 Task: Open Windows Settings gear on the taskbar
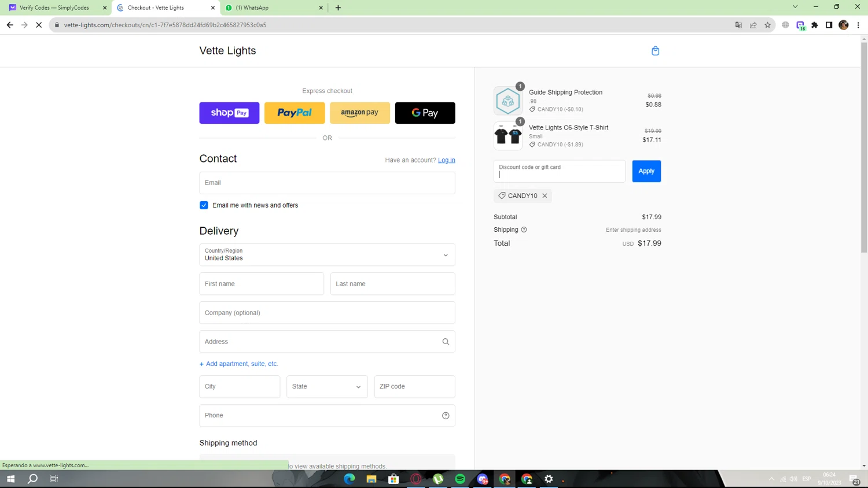pyautogui.click(x=549, y=479)
